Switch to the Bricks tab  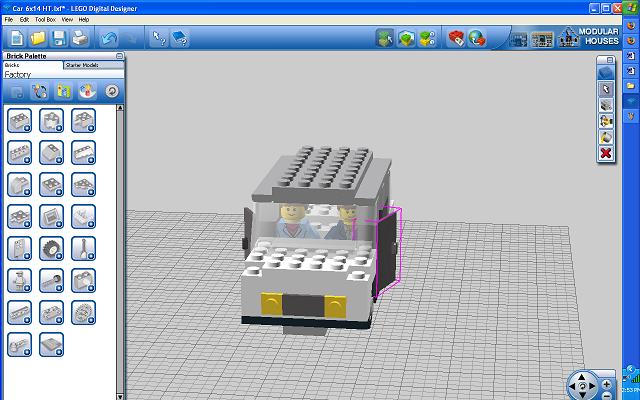tap(33, 65)
